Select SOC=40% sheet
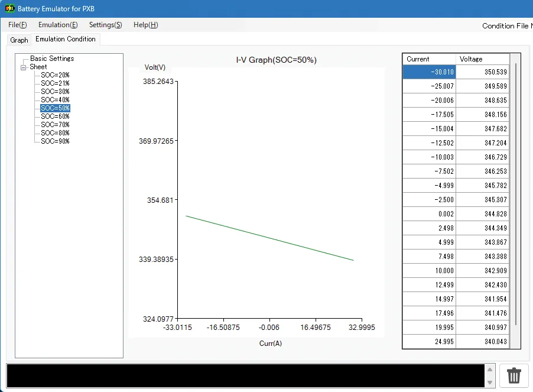The image size is (533, 392). point(55,99)
